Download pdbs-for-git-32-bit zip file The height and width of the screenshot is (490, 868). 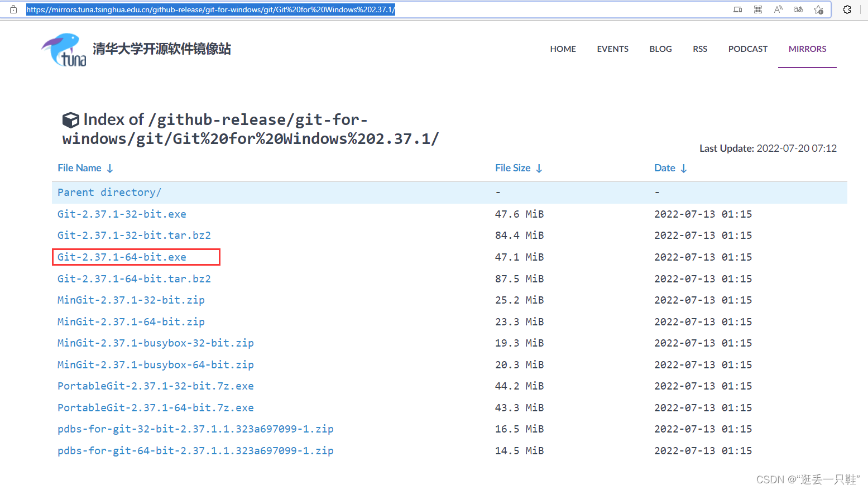(x=195, y=429)
